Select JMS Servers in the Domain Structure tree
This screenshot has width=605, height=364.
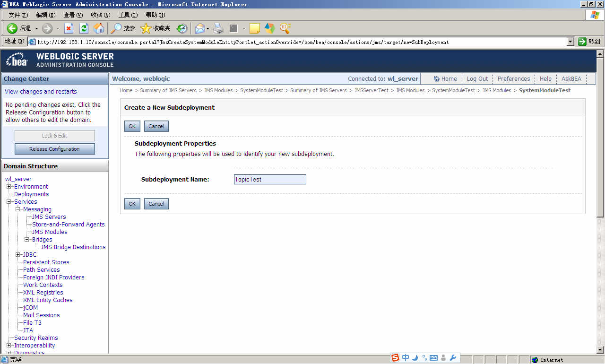[x=49, y=217]
